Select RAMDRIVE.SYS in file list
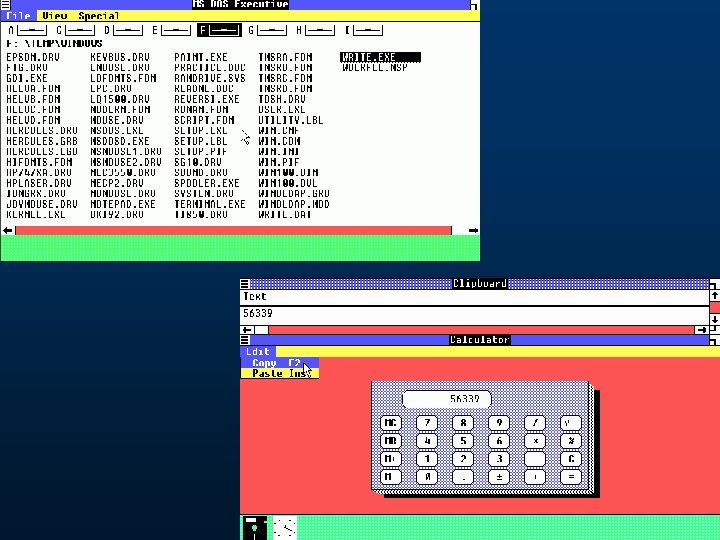 point(210,78)
